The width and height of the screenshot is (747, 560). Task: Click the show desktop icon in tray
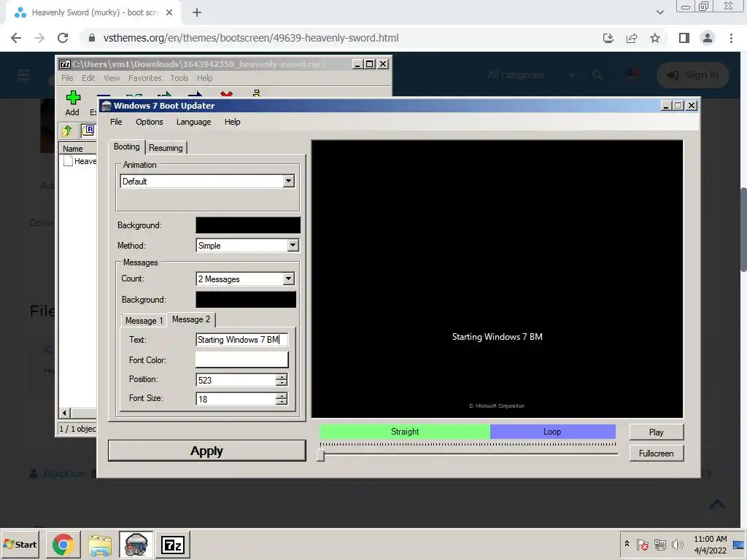(x=738, y=544)
